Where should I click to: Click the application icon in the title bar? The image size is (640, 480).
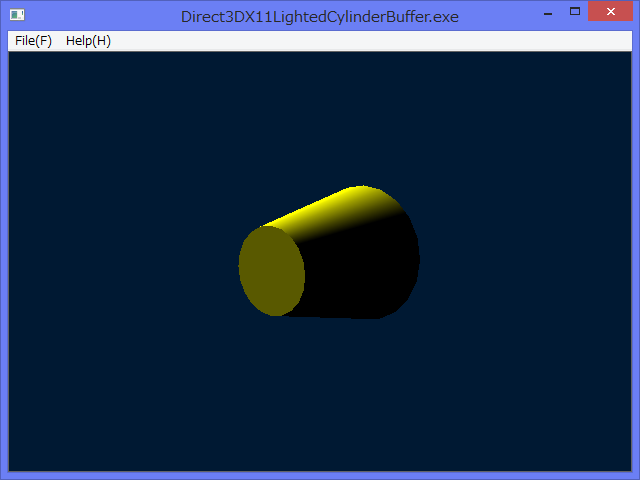[17, 15]
